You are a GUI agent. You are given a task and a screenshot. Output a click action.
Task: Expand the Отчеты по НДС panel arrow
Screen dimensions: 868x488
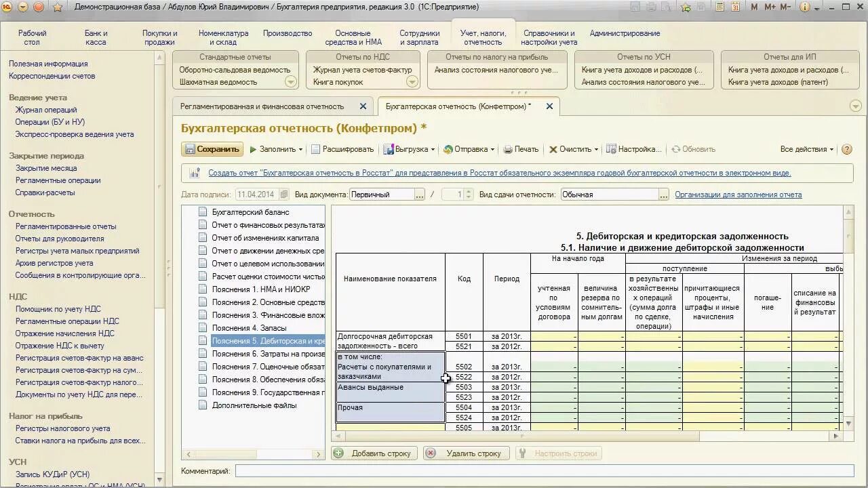pos(412,82)
